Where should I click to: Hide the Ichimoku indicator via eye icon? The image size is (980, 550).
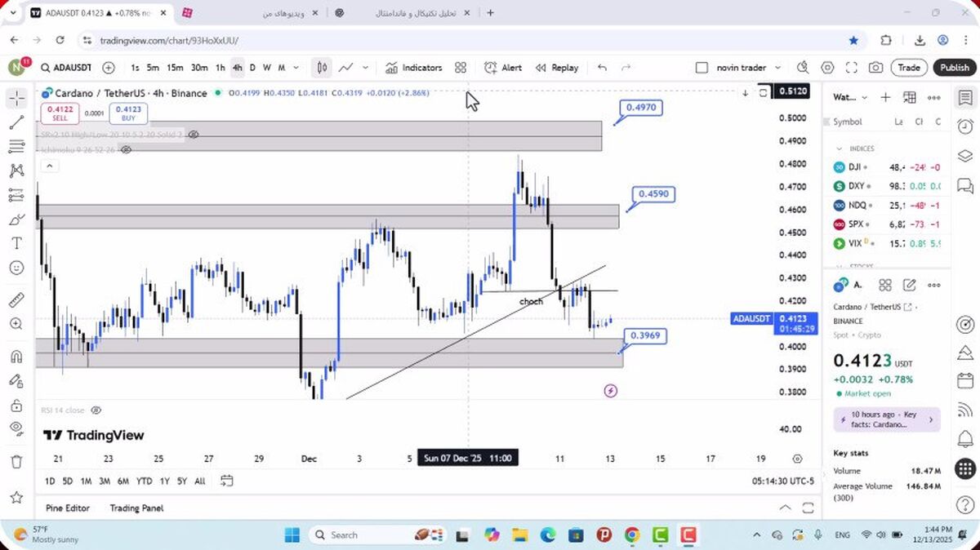(126, 150)
